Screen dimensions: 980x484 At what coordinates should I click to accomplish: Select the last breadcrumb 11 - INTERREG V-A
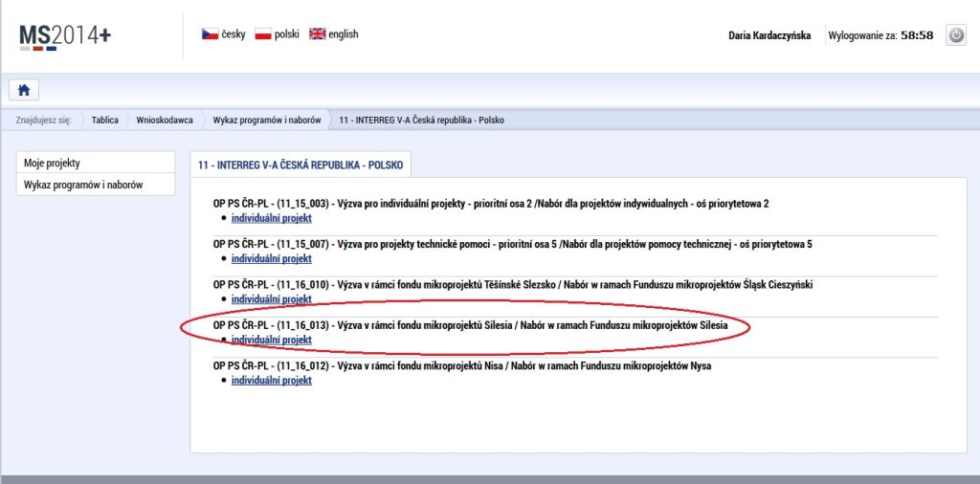pos(421,121)
